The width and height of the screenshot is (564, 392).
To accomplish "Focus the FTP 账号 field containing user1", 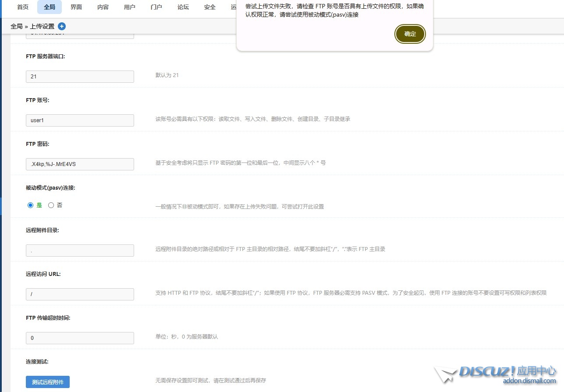I will coord(80,120).
